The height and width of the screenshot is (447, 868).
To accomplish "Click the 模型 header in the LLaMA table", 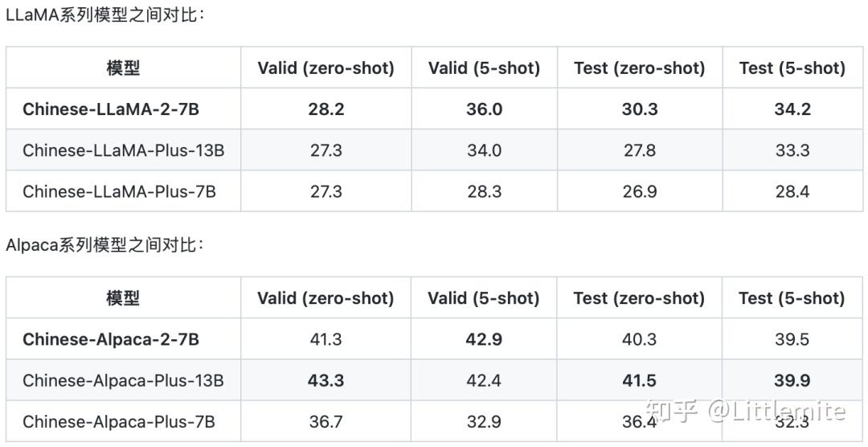I will pyautogui.click(x=123, y=68).
